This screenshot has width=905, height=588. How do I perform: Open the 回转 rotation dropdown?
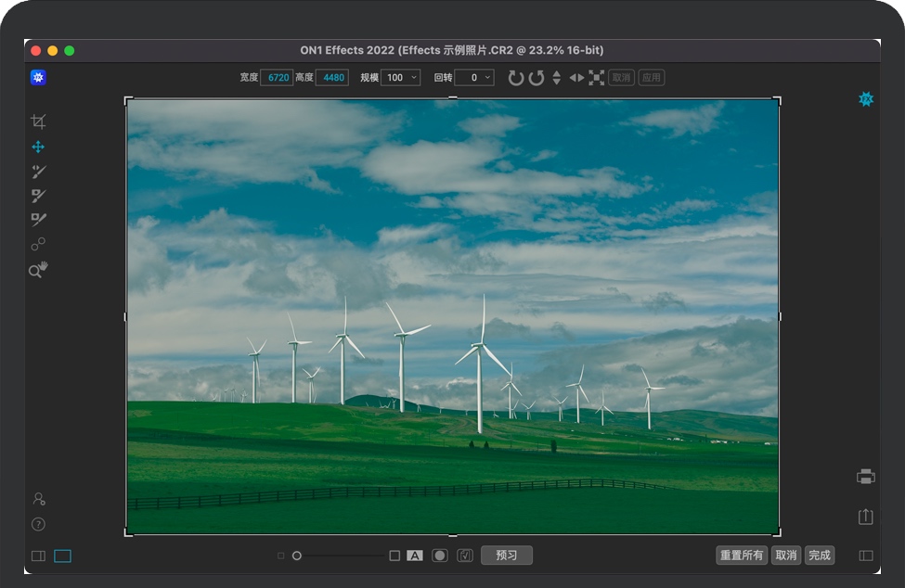pos(474,78)
